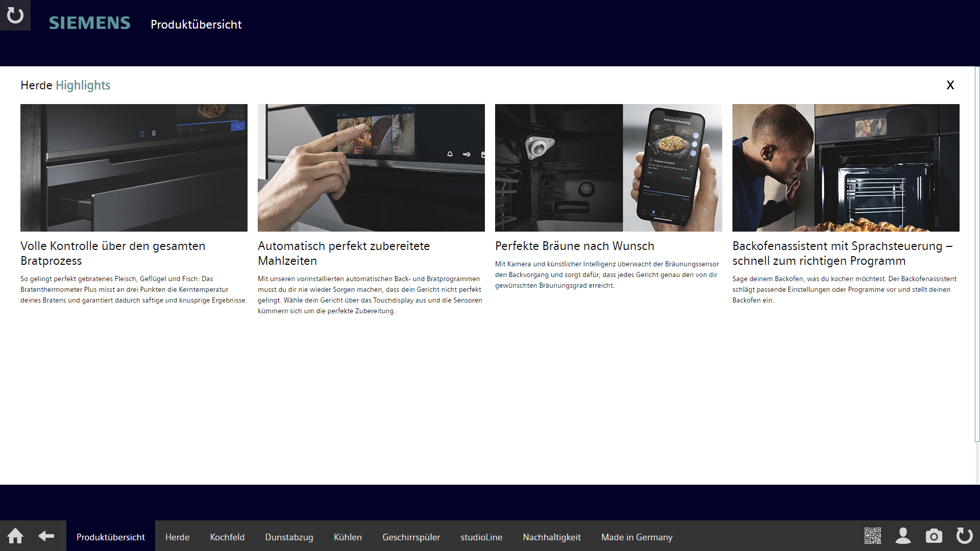The image size is (980, 551).
Task: Click the refresh icon in bottom bar
Action: 964,536
